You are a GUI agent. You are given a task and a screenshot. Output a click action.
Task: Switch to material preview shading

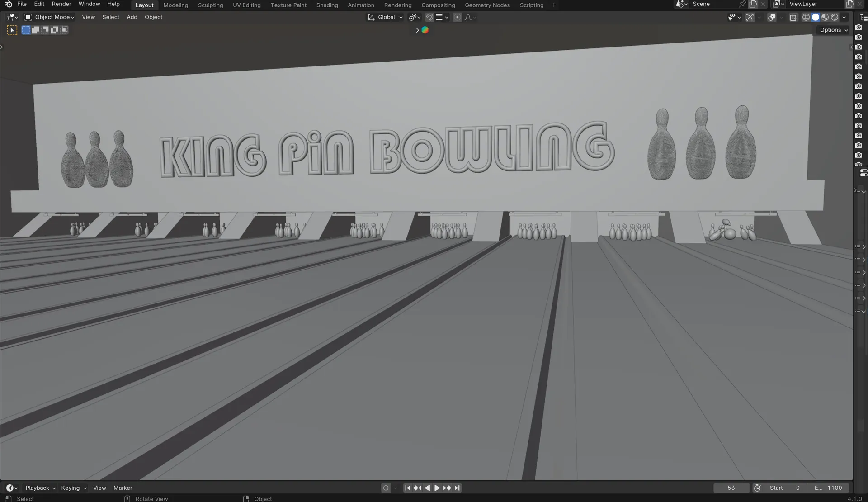[x=825, y=17]
